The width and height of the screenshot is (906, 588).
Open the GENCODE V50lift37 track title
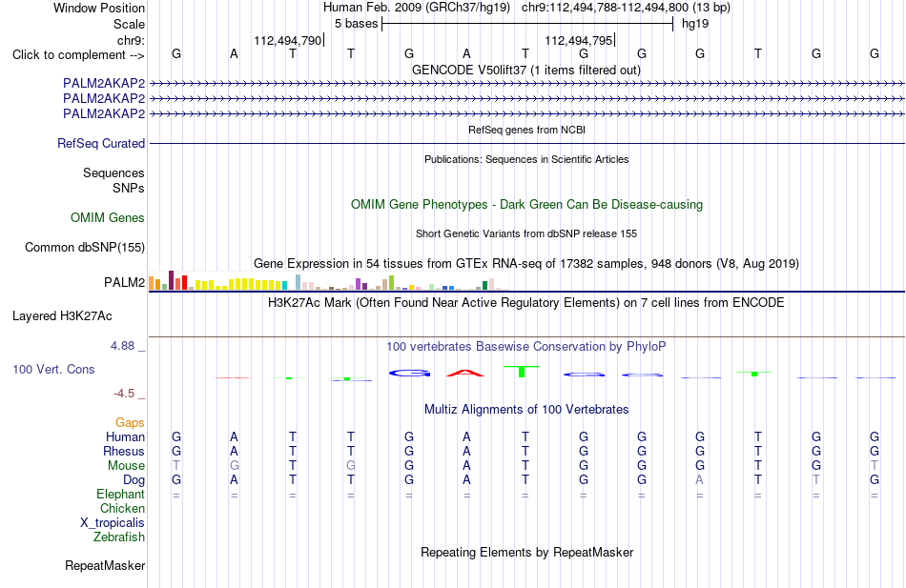(526, 70)
